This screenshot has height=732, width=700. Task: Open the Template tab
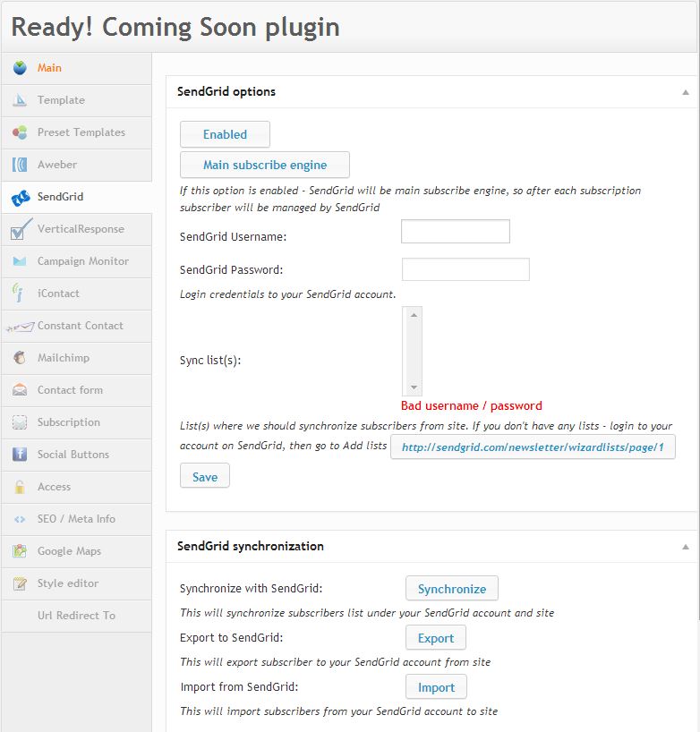(x=77, y=100)
